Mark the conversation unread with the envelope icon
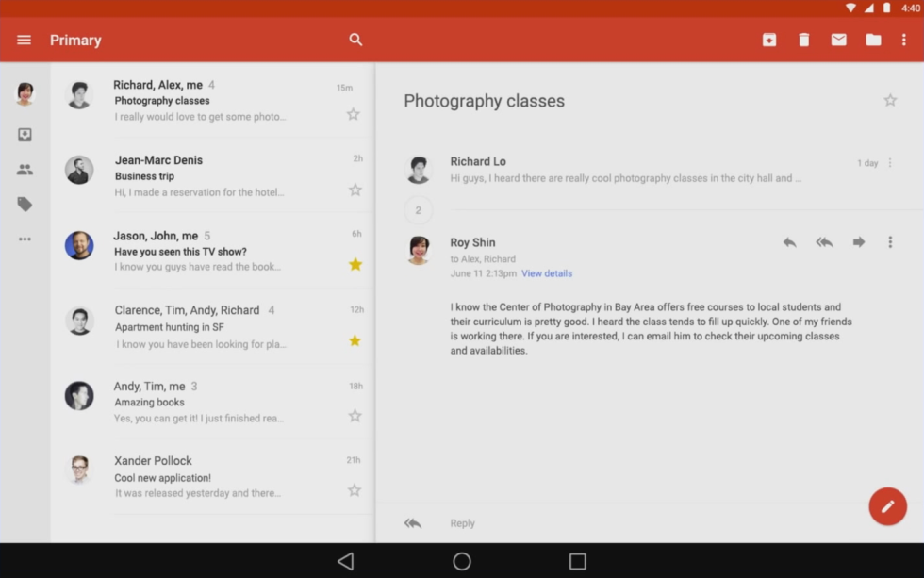Image resolution: width=924 pixels, height=578 pixels. coord(838,40)
